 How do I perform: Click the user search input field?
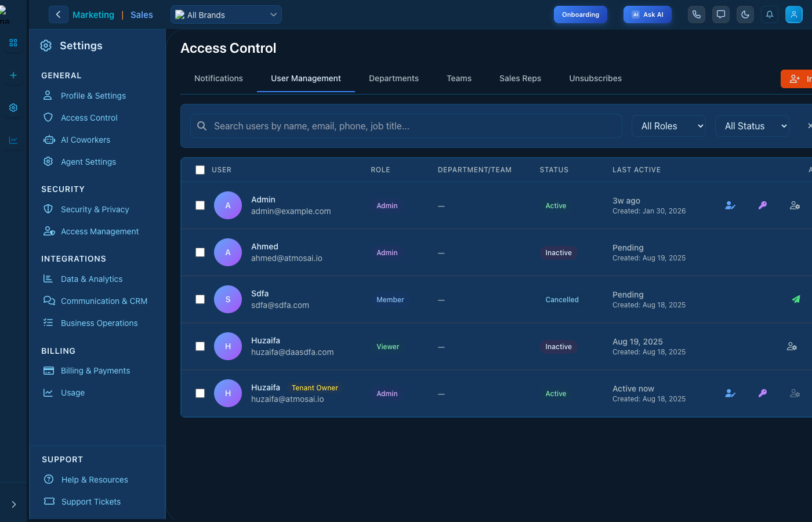pyautogui.click(x=406, y=126)
